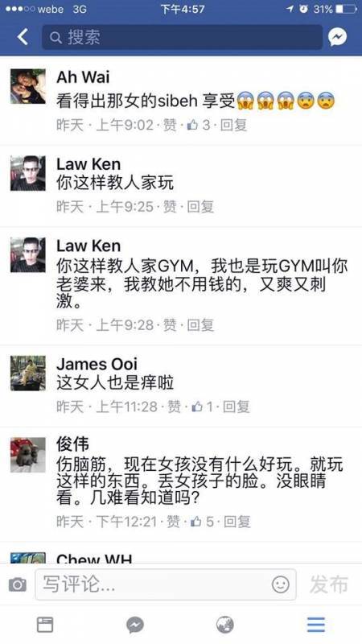
Task: Open the hamburger menu tab
Action: (316, 625)
